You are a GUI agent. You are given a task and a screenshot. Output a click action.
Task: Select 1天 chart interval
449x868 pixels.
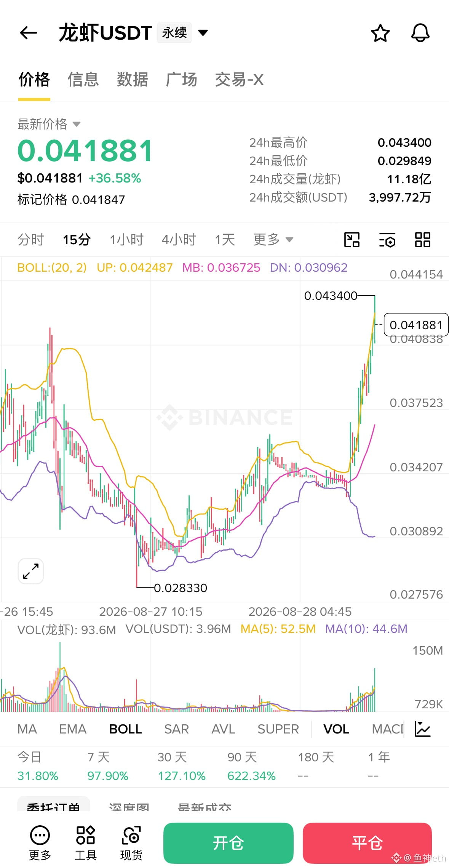pyautogui.click(x=225, y=240)
